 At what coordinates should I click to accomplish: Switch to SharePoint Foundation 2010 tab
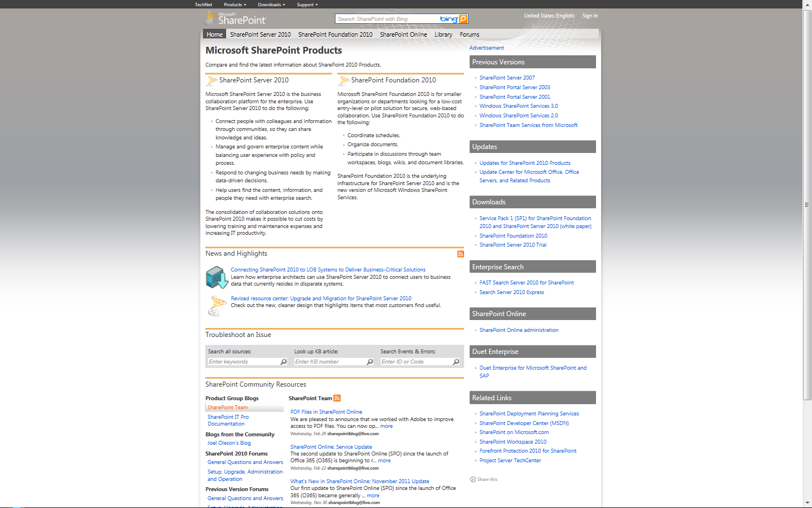point(336,34)
